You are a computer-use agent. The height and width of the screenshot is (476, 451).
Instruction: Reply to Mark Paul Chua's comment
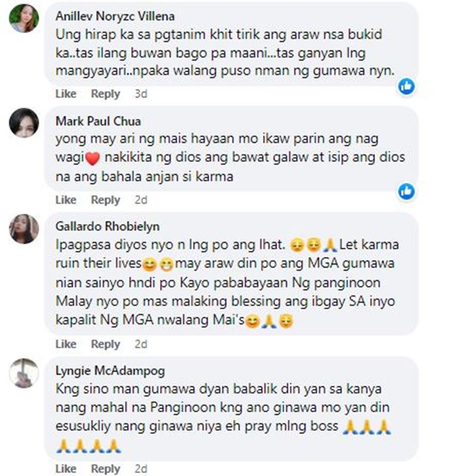coord(106,200)
